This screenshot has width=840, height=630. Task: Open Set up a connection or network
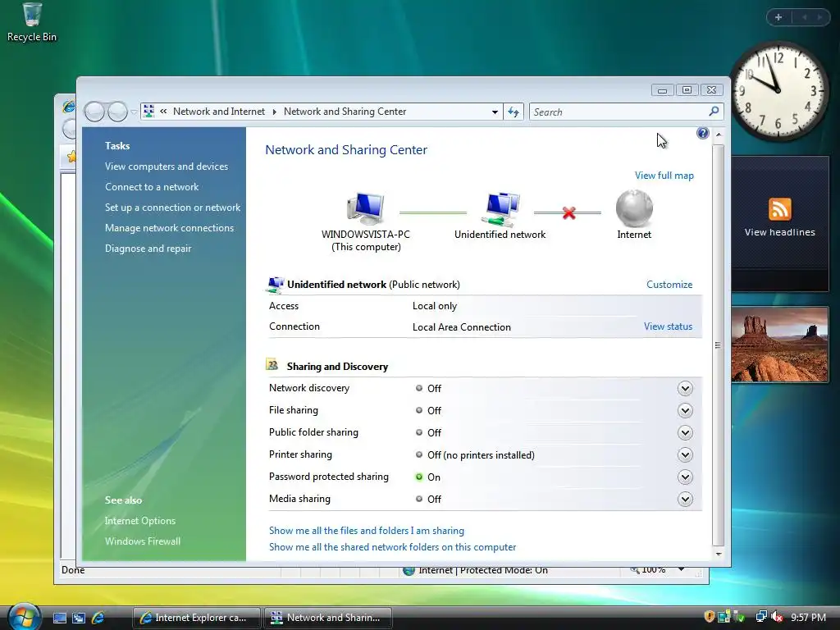click(172, 208)
